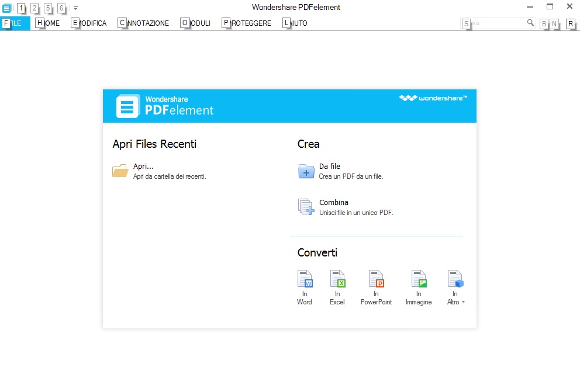Screen dimensions: 580x392
Task: Go to the MODIFICA tab
Action: (89, 23)
